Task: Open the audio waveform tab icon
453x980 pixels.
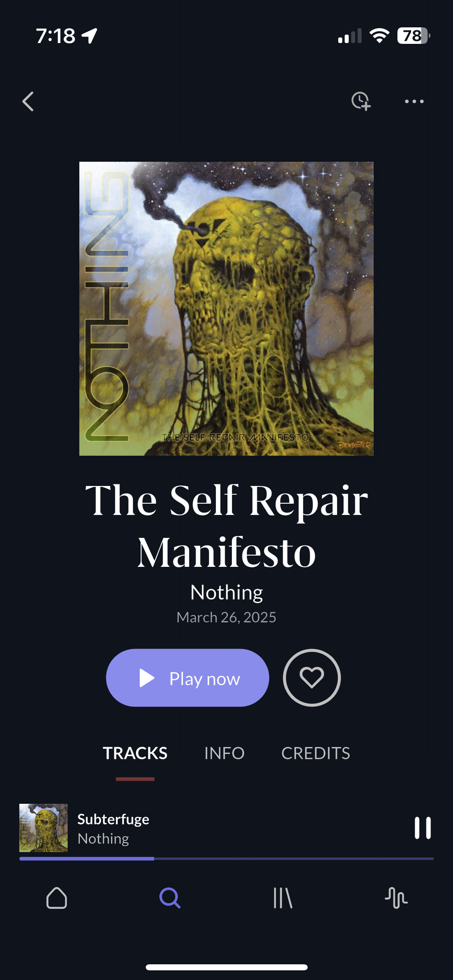Action: 396,898
